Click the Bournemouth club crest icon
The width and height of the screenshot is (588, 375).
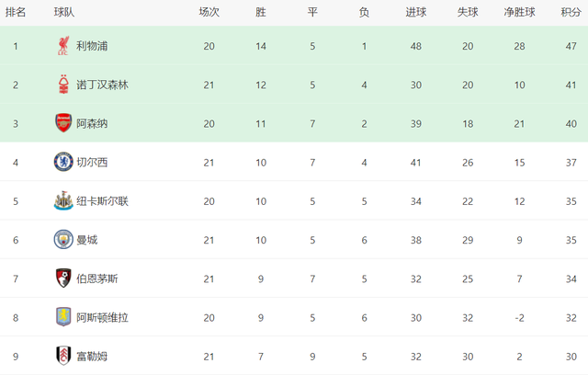coord(63,278)
